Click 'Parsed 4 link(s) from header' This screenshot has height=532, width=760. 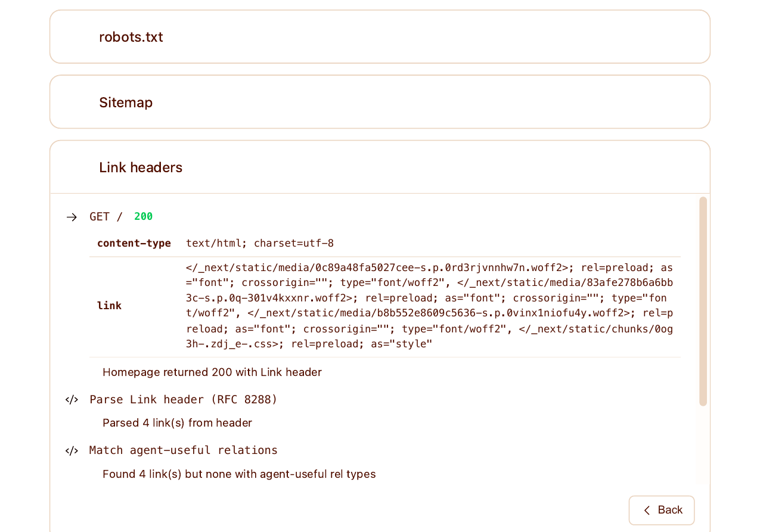(177, 423)
